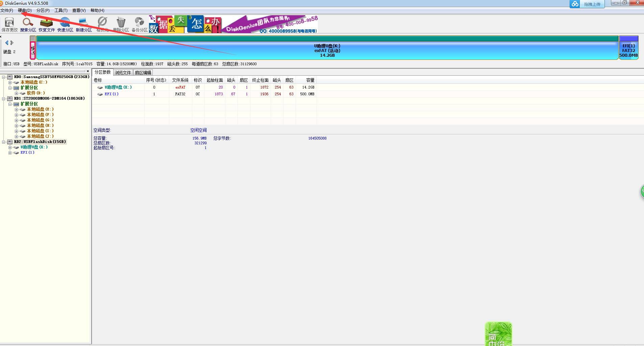The image size is (644, 346).
Task: Open the 查看(V) menu
Action: (79, 10)
